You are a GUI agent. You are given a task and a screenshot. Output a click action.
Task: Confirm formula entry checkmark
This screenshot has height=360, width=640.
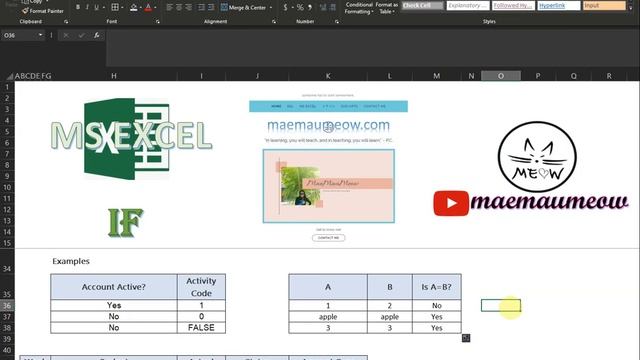pos(81,36)
